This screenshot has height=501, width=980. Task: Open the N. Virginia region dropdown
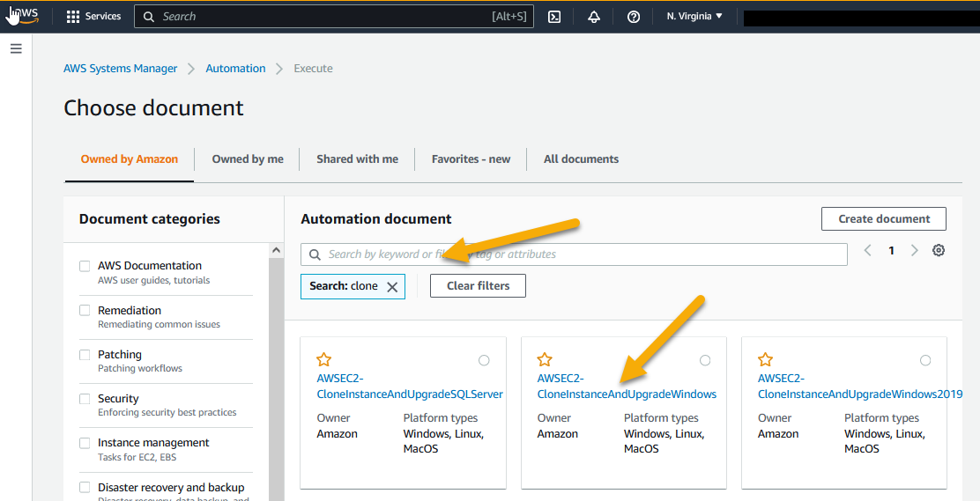(x=694, y=16)
